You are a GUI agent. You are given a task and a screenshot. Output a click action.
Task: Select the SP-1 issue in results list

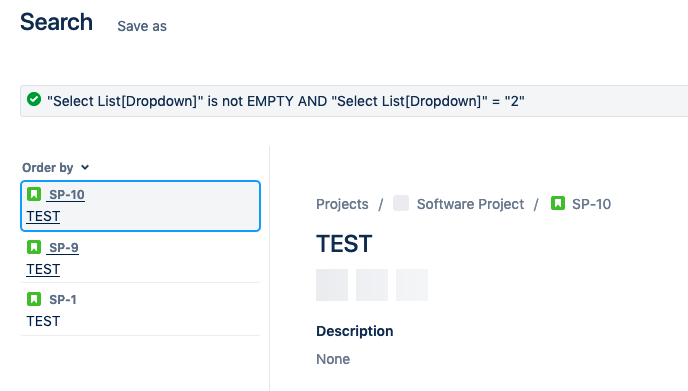[140, 310]
